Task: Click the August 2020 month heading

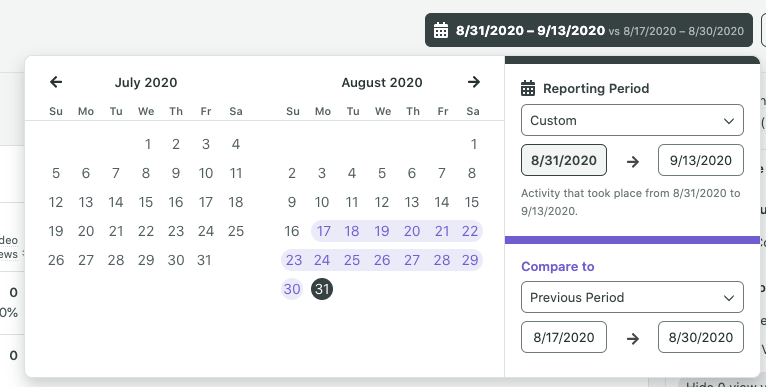Action: tap(382, 83)
